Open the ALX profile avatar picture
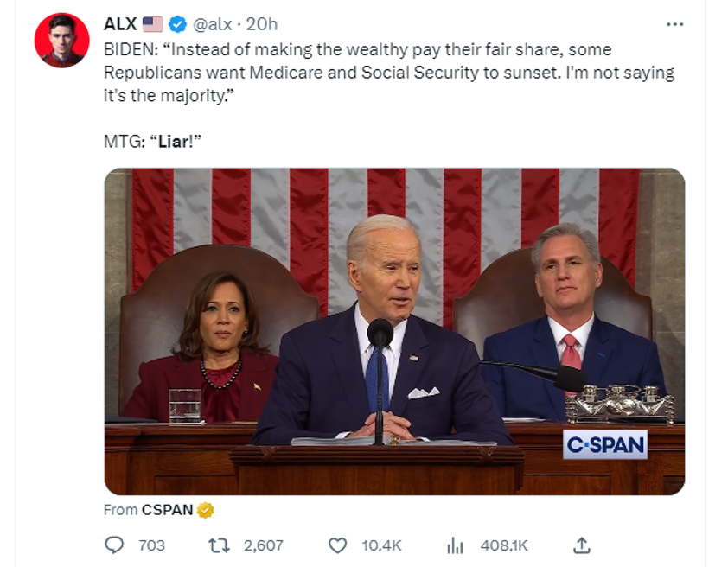Image resolution: width=728 pixels, height=567 pixels. point(61,41)
